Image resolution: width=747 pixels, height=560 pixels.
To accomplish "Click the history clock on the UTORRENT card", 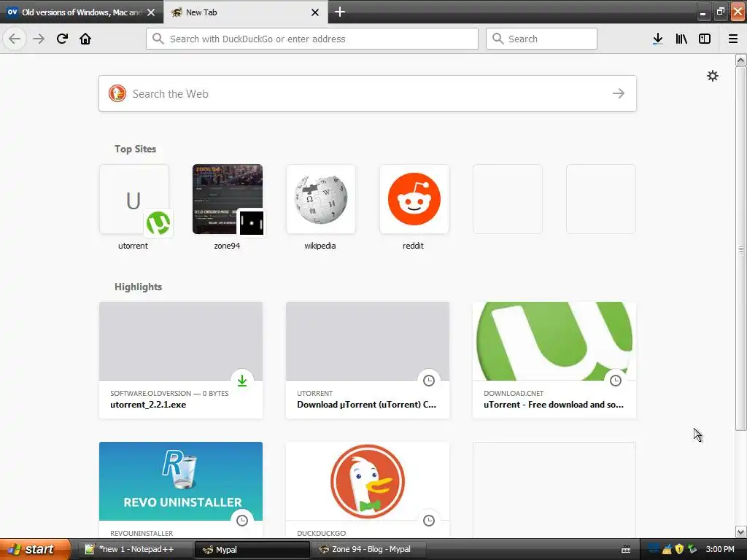I will [x=429, y=381].
